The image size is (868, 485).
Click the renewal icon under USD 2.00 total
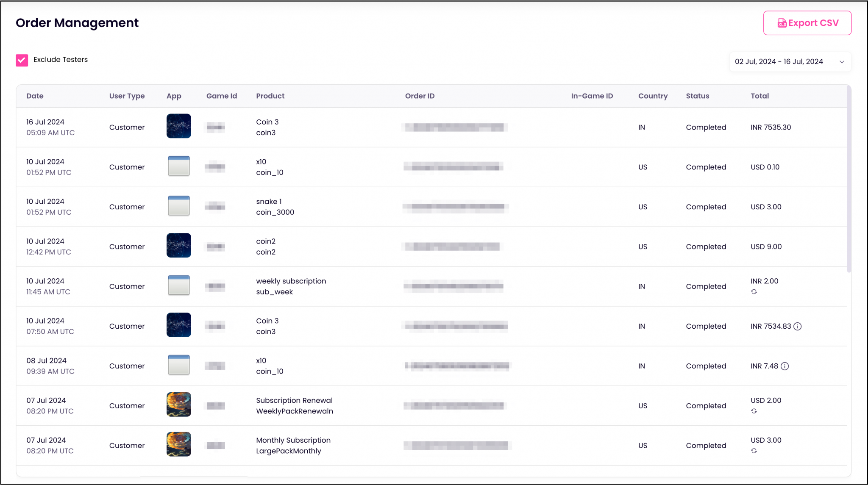click(754, 411)
